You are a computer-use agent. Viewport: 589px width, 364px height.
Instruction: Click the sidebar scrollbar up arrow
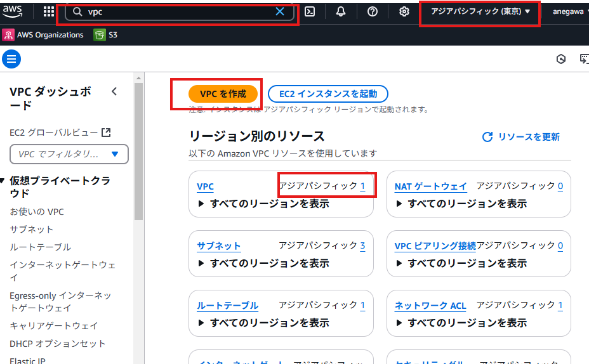(138, 78)
